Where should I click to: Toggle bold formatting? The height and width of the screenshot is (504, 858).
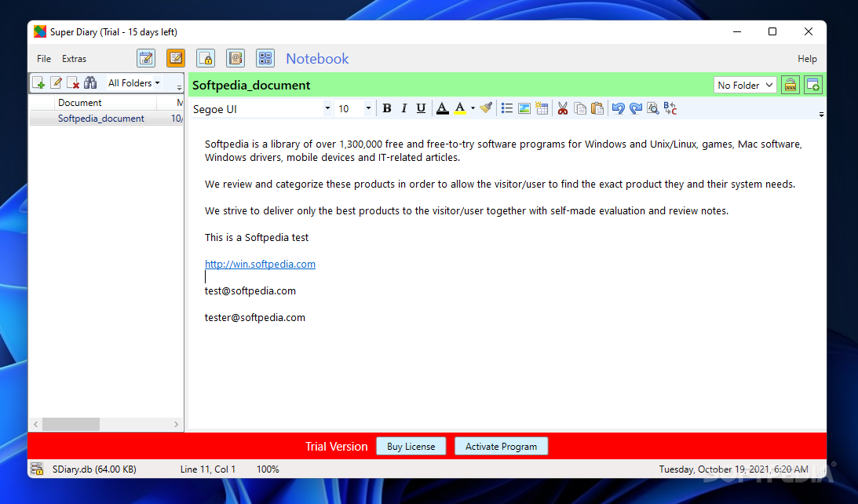pyautogui.click(x=387, y=108)
